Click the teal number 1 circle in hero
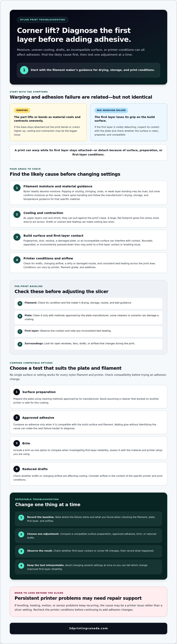177x644 pixels. pos(24,70)
